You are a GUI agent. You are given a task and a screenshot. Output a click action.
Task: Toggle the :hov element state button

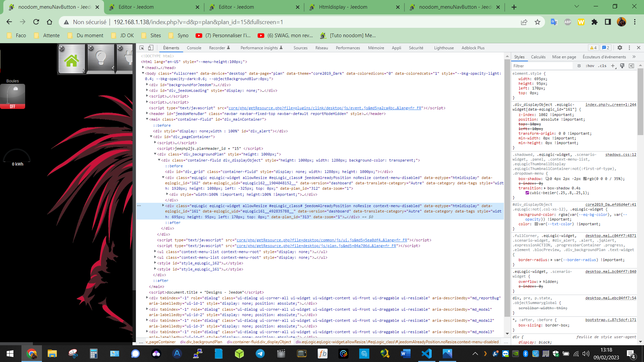590,66
